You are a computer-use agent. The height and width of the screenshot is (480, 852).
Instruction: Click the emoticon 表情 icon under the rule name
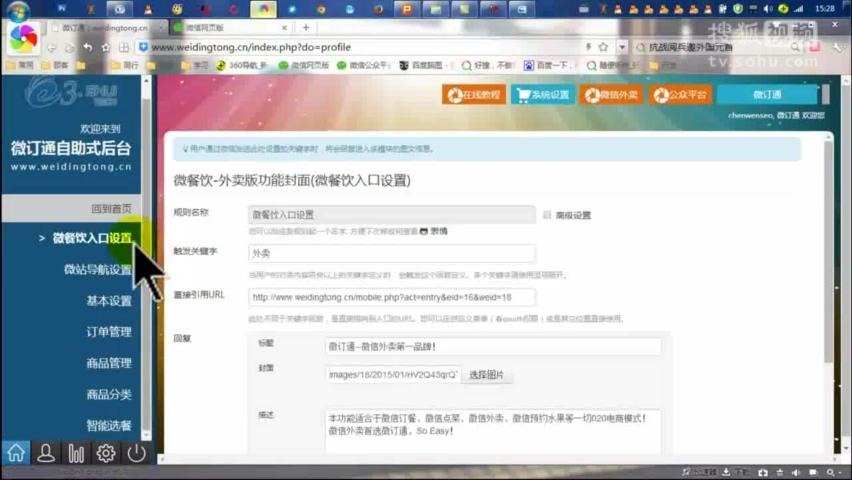[x=424, y=231]
